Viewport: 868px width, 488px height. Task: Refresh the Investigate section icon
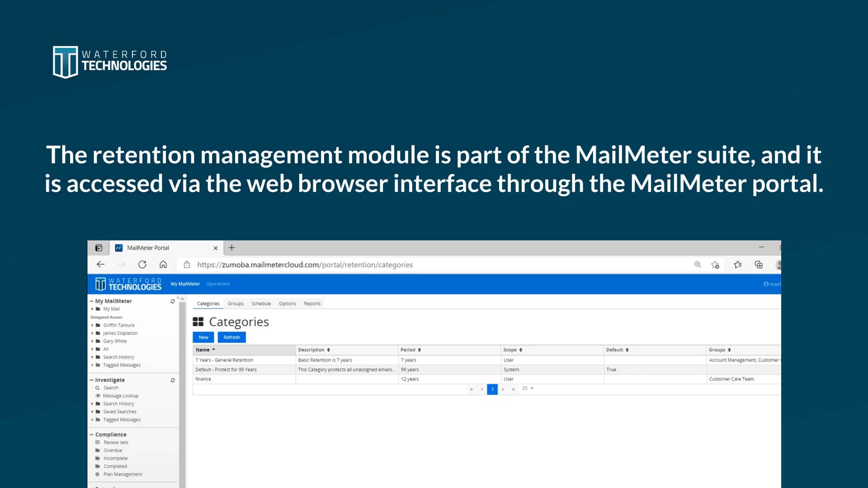172,380
